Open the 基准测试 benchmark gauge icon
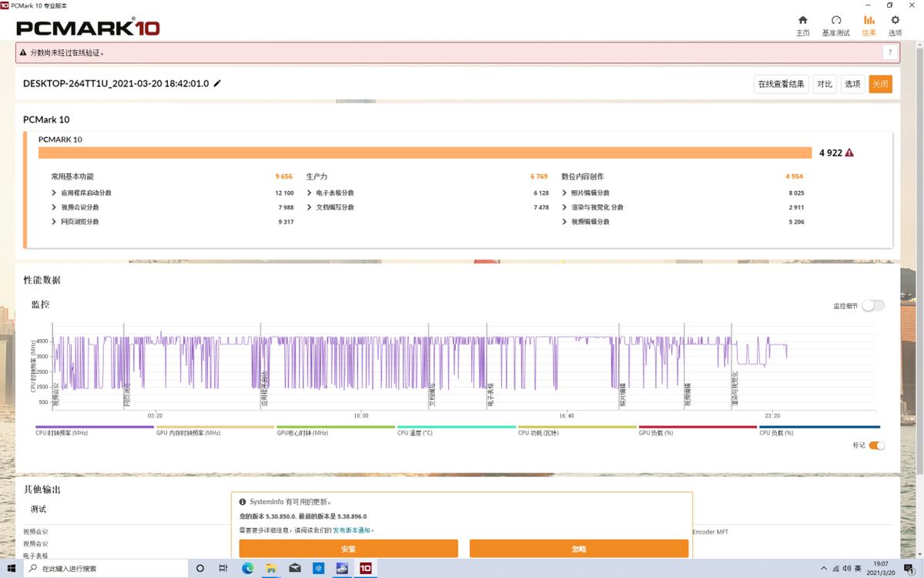 (x=835, y=25)
